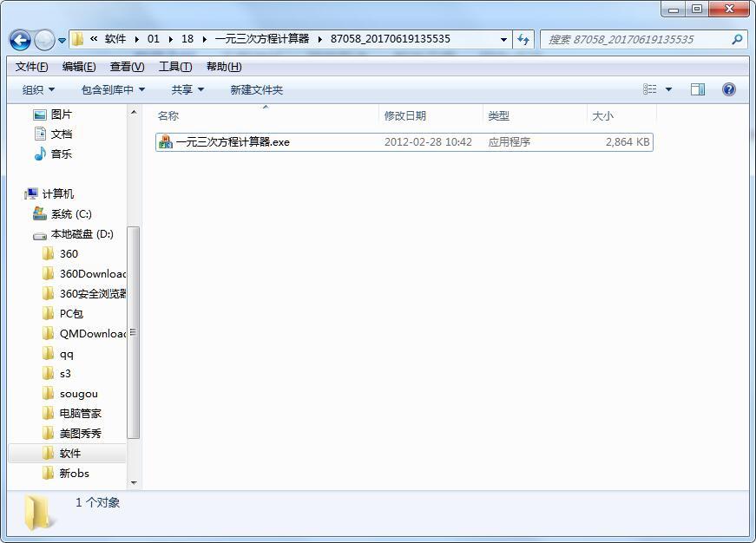Click the 01 breadcrumb
Screen dimensions: 756x543
pyautogui.click(x=154, y=39)
